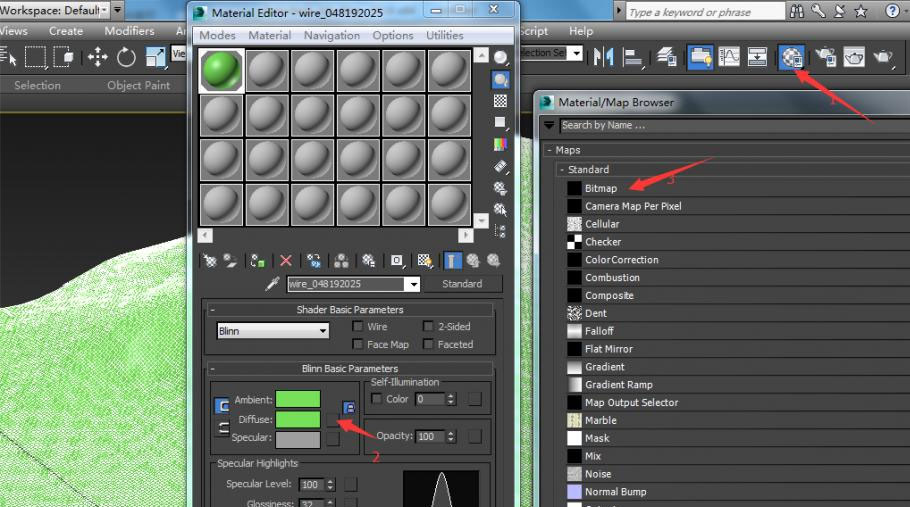Click the Render teapot icon in main toolbar
The width and height of the screenshot is (910, 507).
pyautogui.click(x=882, y=57)
